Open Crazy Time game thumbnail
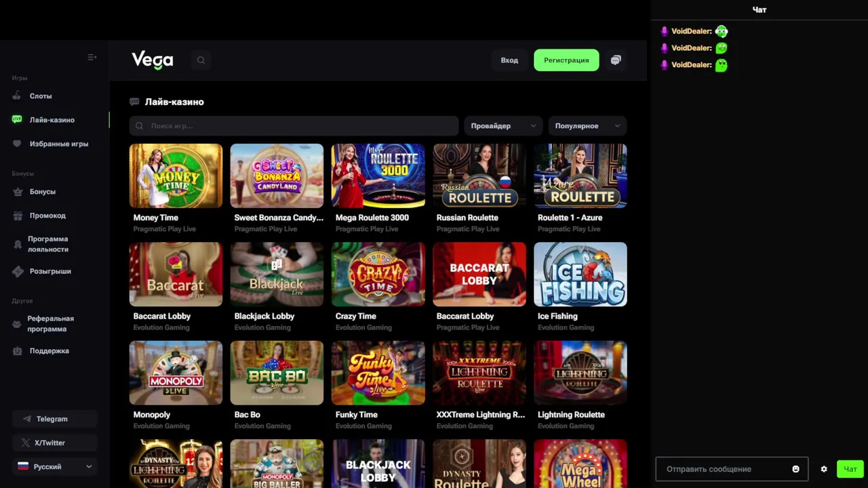Screen dimensions: 868x488 point(378,274)
